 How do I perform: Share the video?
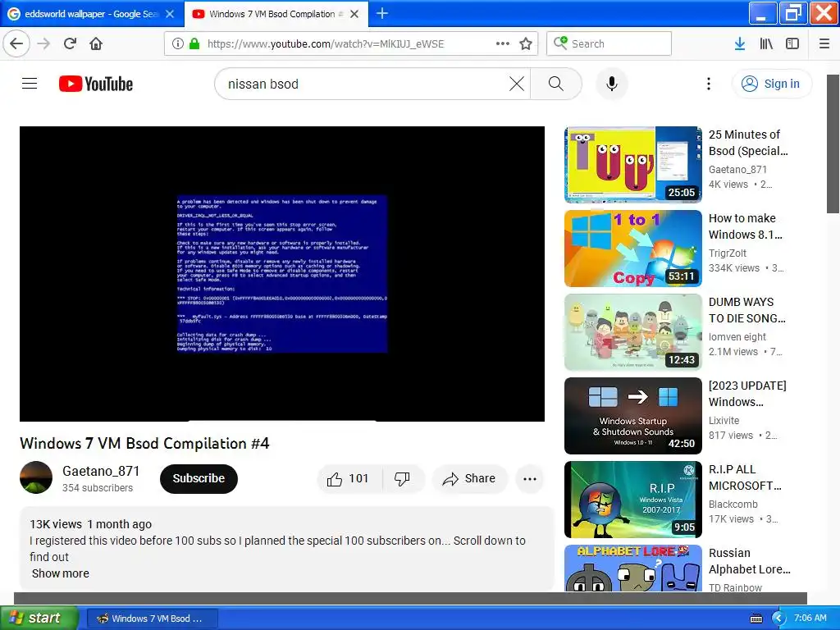click(x=469, y=478)
